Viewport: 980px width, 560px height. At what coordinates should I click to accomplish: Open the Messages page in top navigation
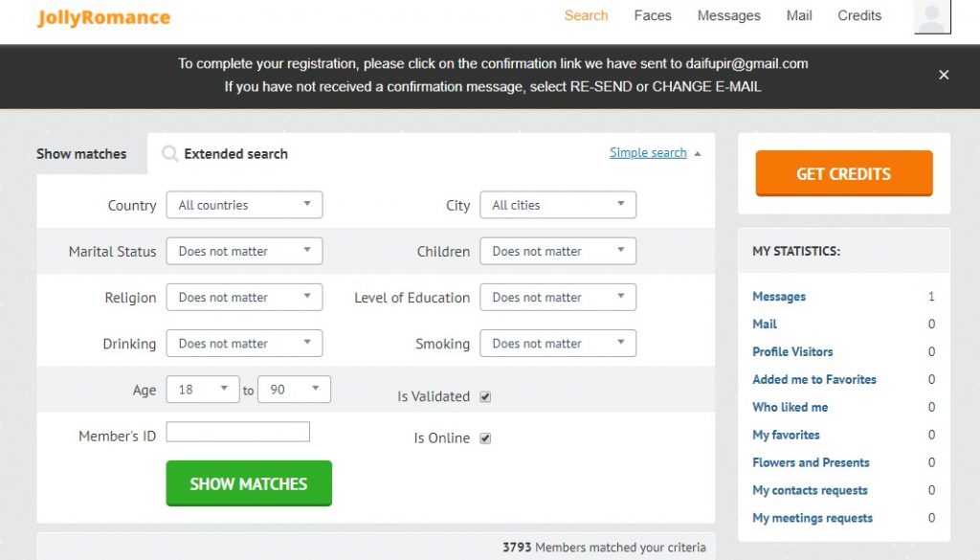pyautogui.click(x=728, y=15)
